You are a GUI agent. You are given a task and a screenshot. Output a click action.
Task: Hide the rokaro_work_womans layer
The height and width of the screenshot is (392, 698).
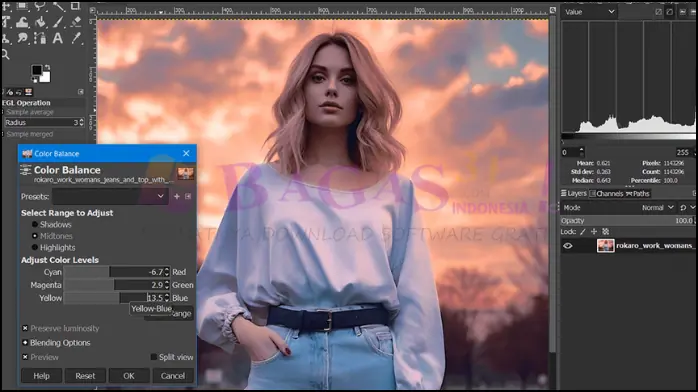568,246
